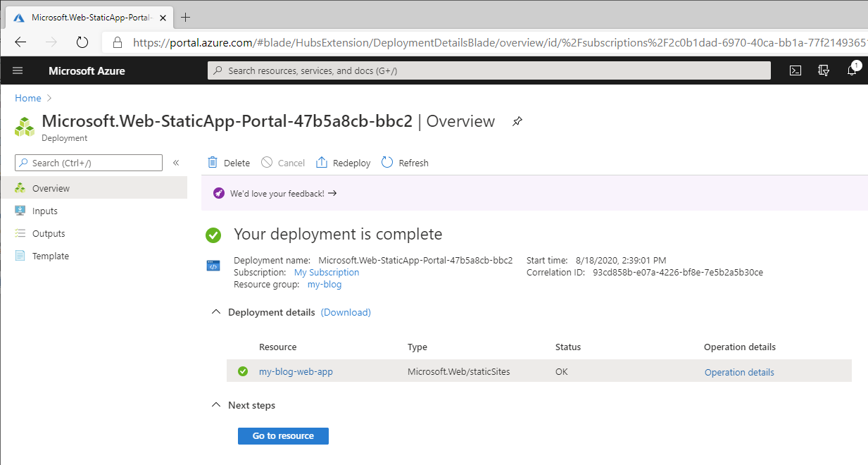Collapse the Deployment details section
Image resolution: width=868 pixels, height=465 pixels.
[x=216, y=311]
